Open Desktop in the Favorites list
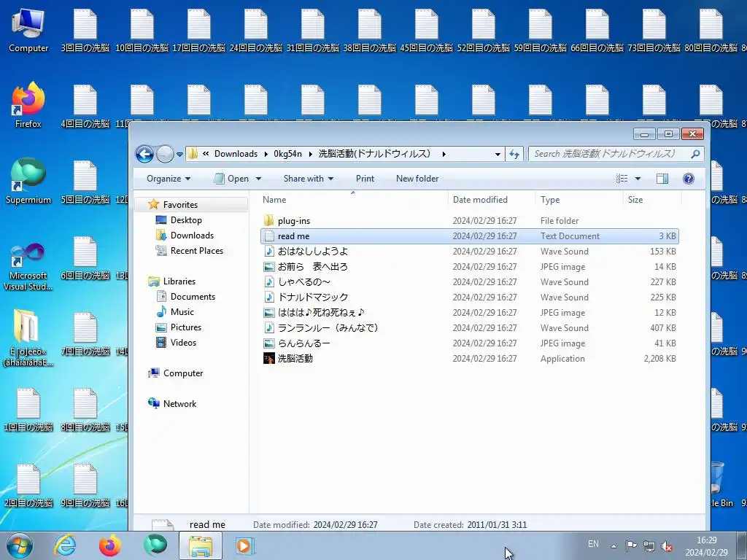Screen dimensions: 747x560 click(x=186, y=220)
